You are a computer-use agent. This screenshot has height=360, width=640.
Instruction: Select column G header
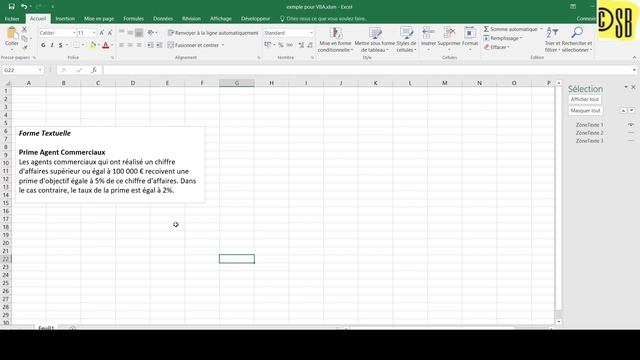[237, 83]
